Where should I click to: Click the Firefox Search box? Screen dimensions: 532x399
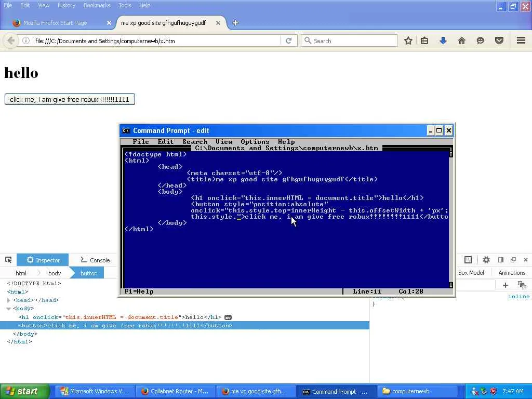pyautogui.click(x=349, y=41)
